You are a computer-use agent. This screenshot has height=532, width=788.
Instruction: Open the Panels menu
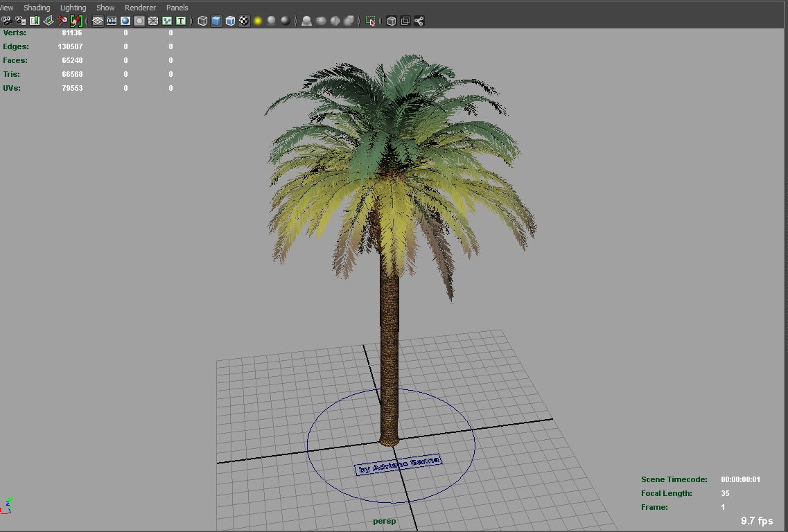click(x=177, y=8)
